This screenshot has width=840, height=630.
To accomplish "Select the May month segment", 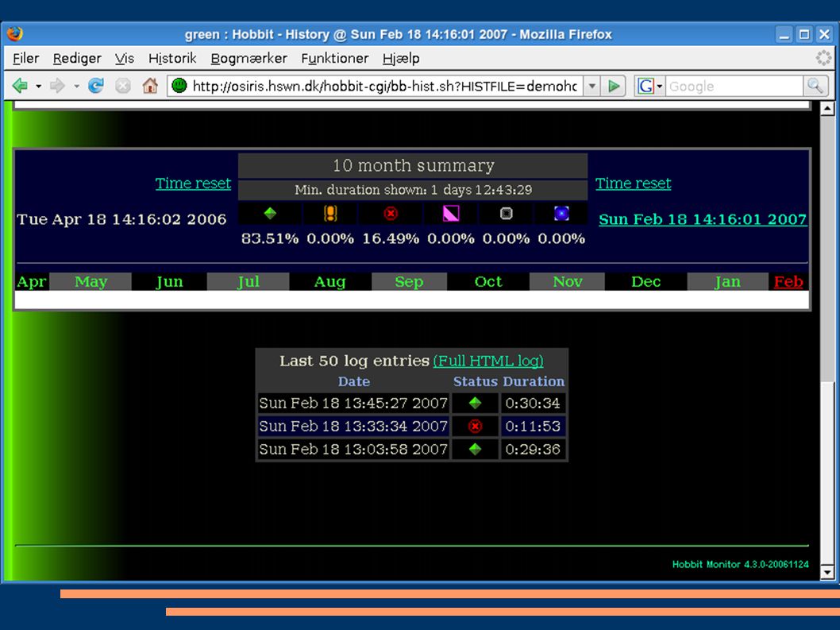I will (91, 281).
